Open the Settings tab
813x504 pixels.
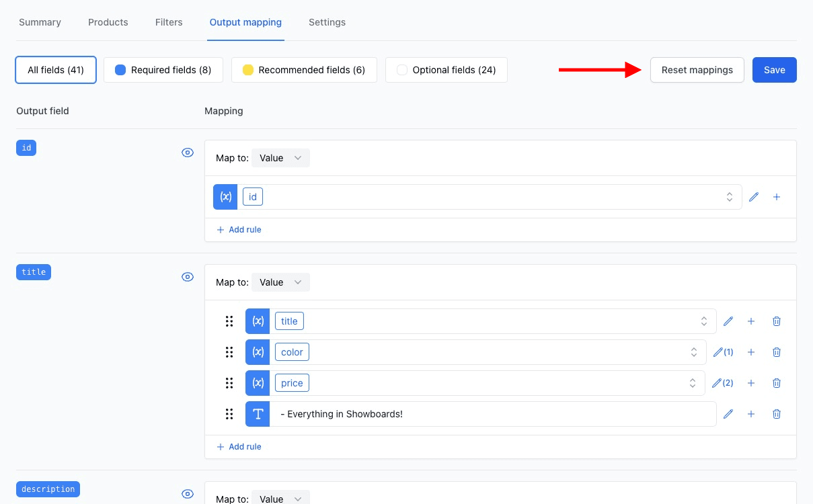327,22
